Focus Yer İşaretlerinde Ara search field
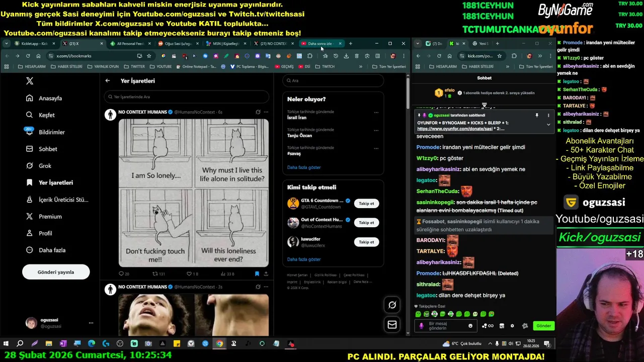644x362 pixels. click(x=187, y=97)
